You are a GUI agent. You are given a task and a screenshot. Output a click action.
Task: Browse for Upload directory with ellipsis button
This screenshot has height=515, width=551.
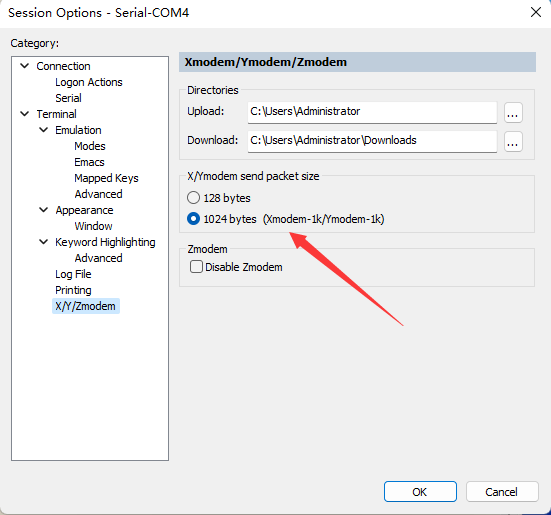tap(513, 113)
